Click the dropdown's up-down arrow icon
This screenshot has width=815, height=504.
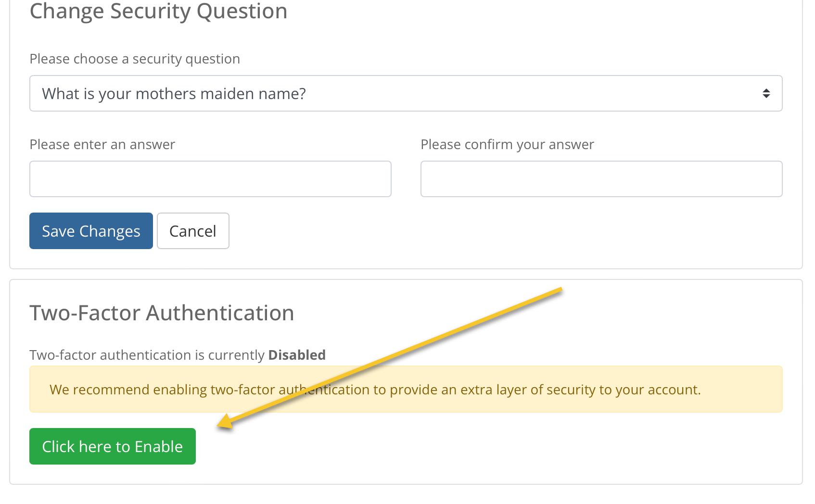[x=766, y=93]
